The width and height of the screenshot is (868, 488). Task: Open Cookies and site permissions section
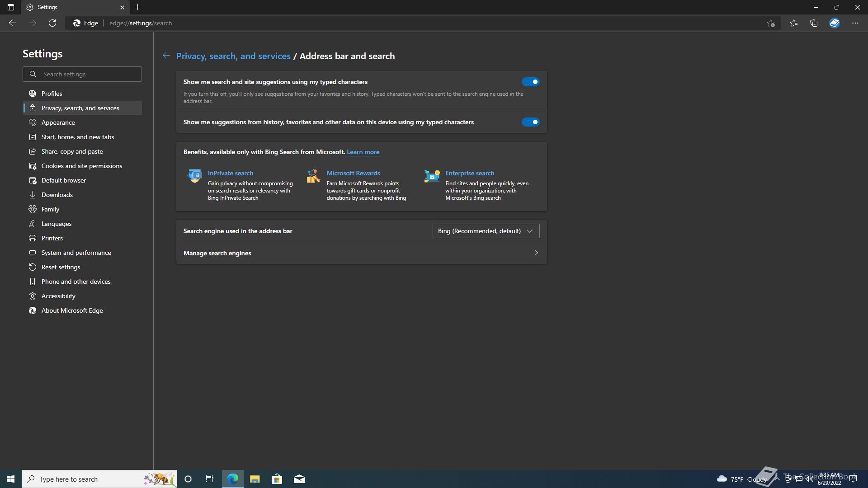click(x=82, y=166)
